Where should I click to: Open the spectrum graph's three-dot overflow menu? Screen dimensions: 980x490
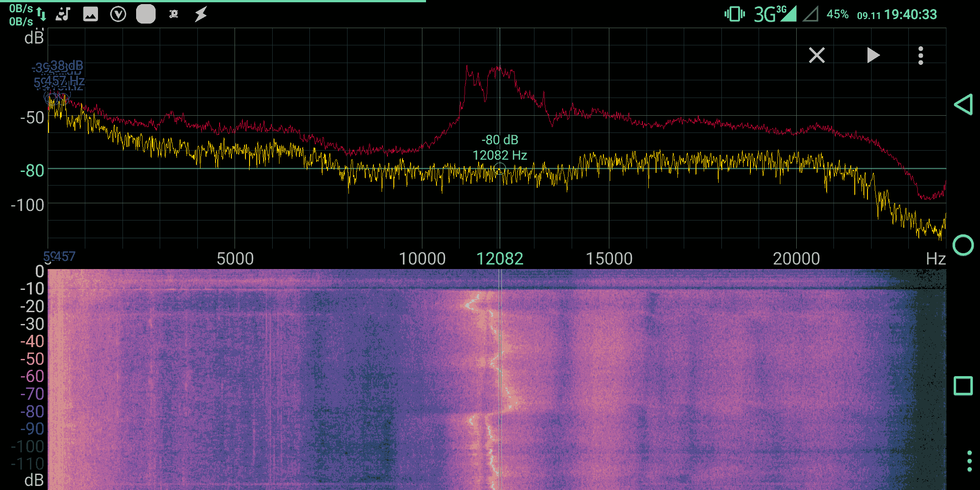coord(921,56)
